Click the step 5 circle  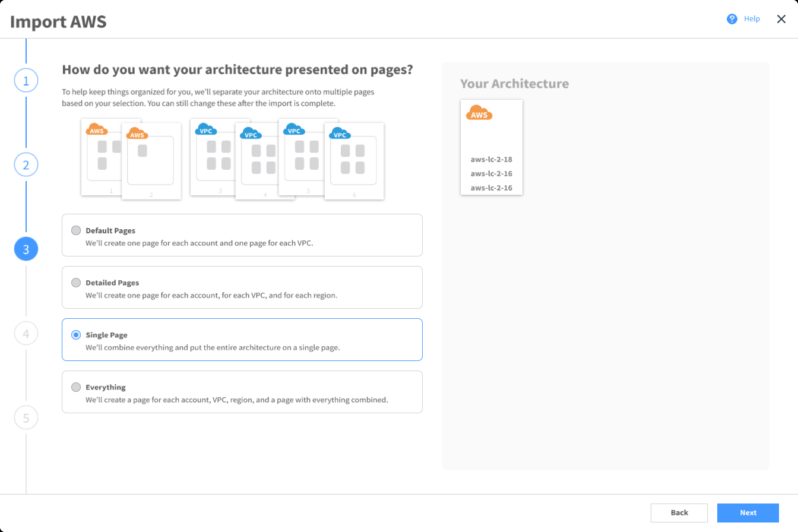point(26,418)
